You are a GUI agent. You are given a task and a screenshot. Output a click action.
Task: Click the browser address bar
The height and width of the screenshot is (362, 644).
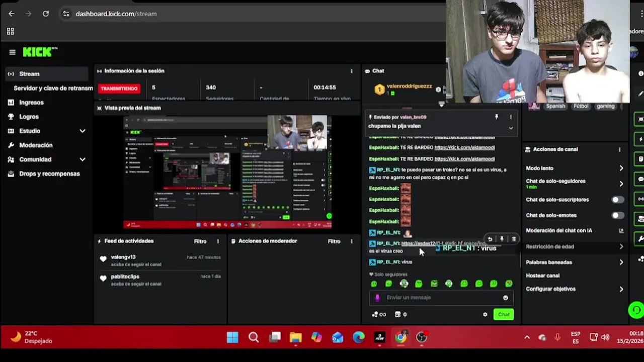click(252, 14)
